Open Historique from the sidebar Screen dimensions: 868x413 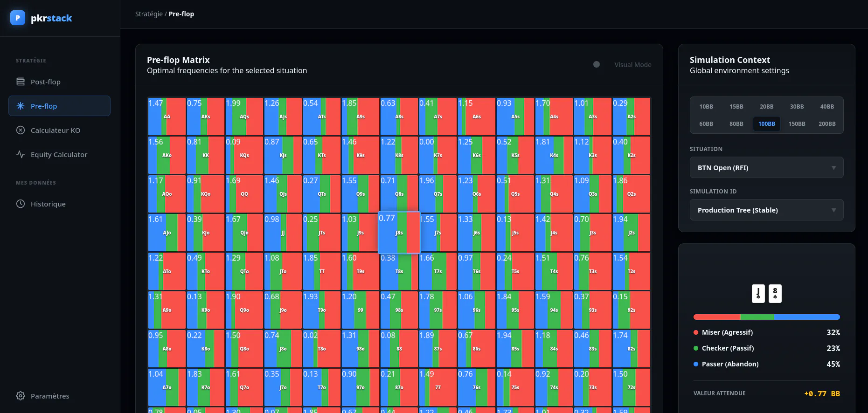[x=59, y=204]
